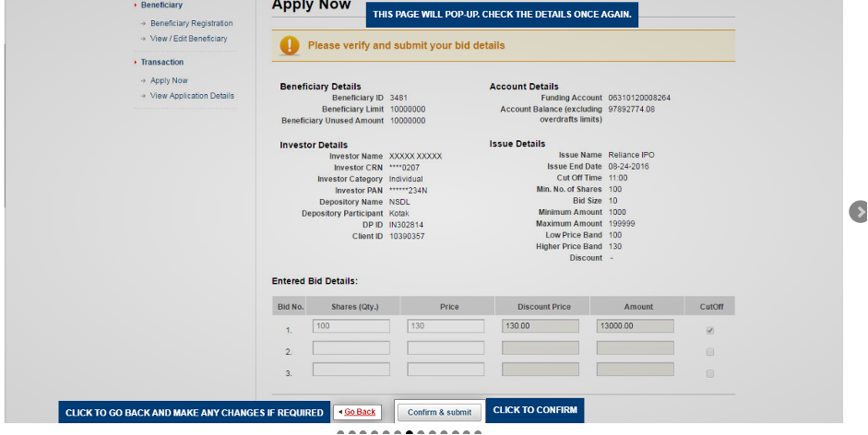Expand the Transaction section in sidebar

[162, 63]
